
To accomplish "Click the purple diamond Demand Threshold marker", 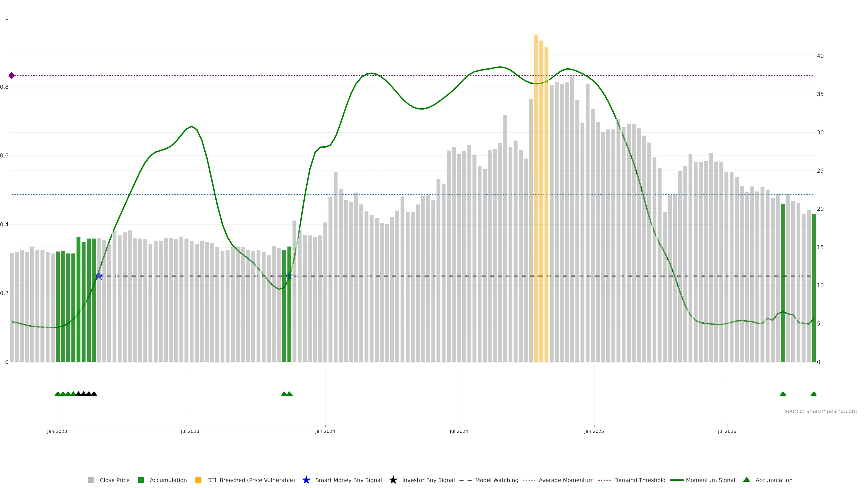I will (x=12, y=75).
